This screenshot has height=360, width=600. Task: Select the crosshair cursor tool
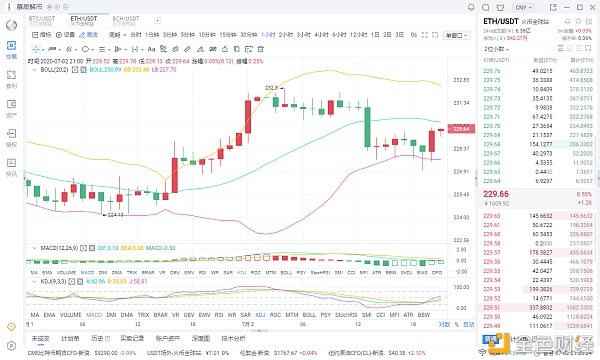(x=36, y=49)
